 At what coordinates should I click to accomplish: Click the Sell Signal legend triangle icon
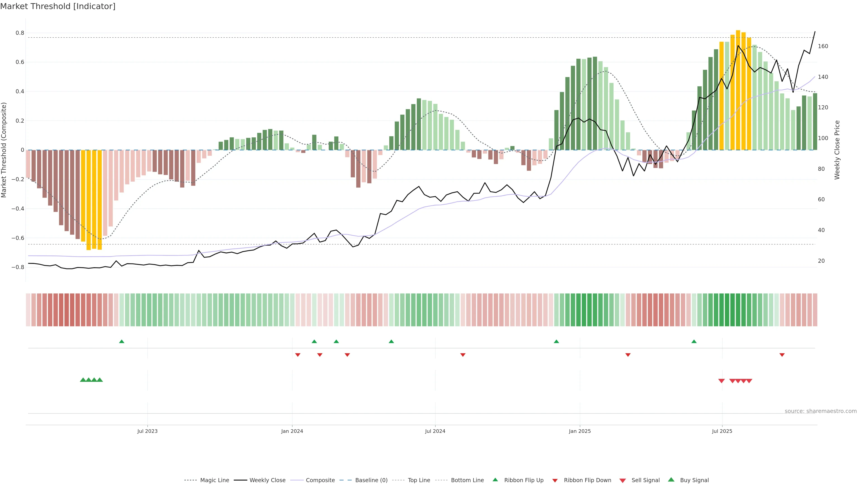[x=622, y=481]
